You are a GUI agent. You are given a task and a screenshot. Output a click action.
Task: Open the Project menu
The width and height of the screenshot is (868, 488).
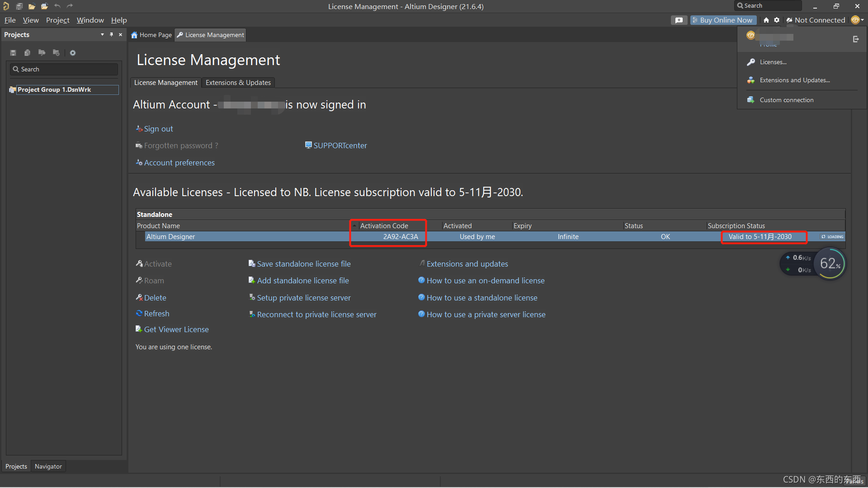tap(57, 20)
